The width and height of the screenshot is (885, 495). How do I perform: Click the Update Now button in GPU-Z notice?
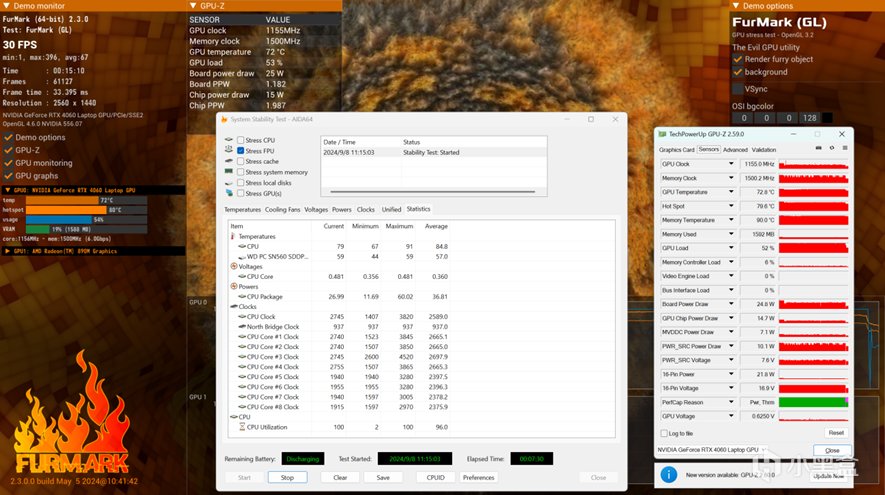[x=829, y=476]
